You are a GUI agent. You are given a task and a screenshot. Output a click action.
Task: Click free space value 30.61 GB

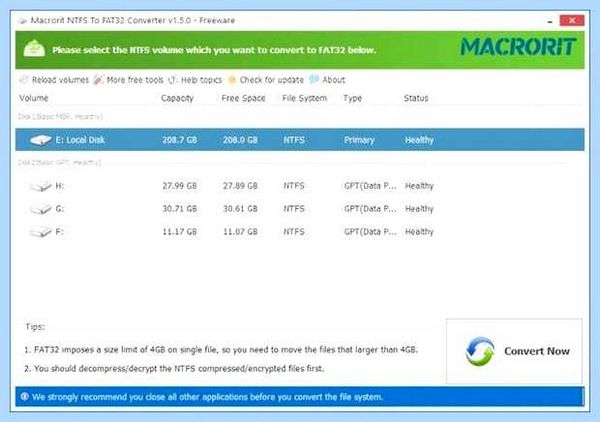[240, 209]
